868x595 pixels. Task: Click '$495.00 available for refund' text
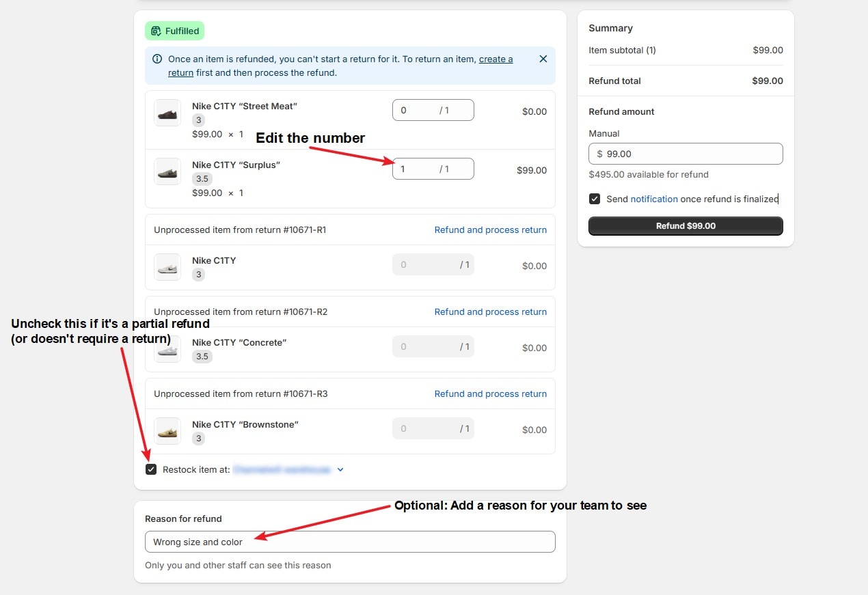(x=649, y=174)
